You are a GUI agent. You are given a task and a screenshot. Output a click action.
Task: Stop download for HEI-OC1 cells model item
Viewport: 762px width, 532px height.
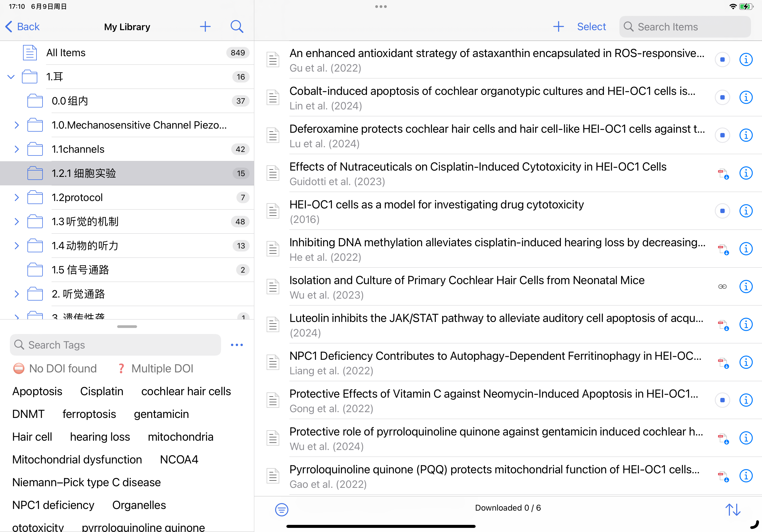tap(722, 211)
